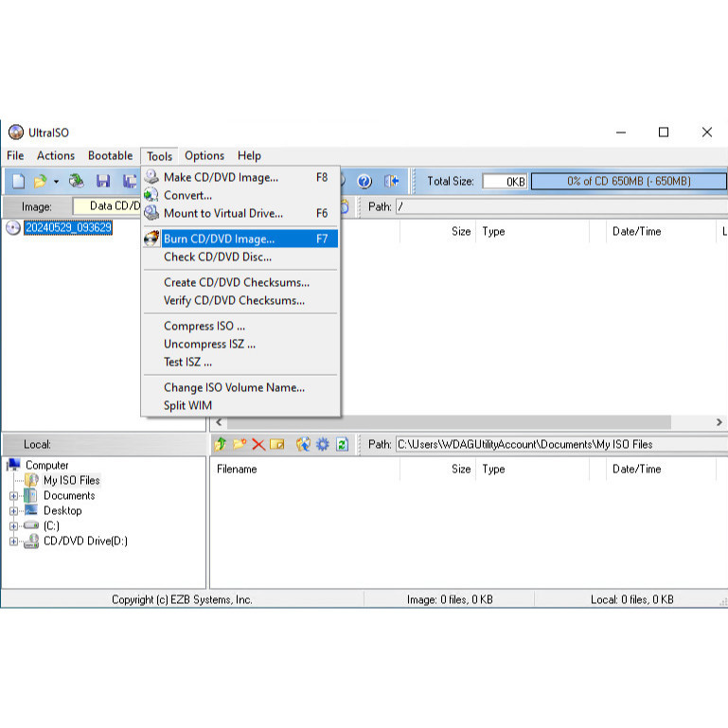Screen dimensions: 728x728
Task: Expand the Documents tree node
Action: tap(13, 496)
